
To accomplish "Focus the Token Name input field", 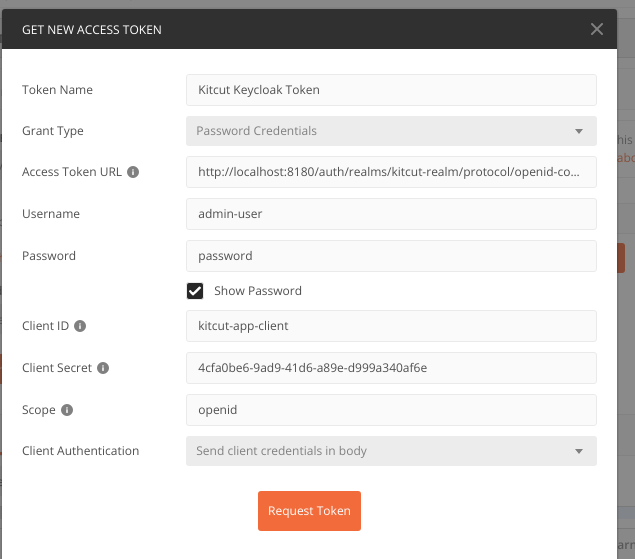I will pyautogui.click(x=391, y=90).
